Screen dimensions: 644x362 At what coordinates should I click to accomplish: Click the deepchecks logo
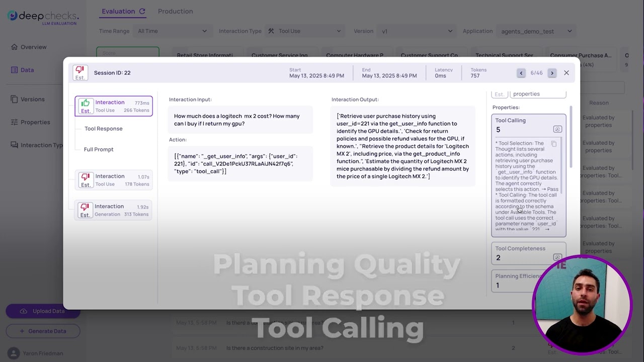(43, 17)
